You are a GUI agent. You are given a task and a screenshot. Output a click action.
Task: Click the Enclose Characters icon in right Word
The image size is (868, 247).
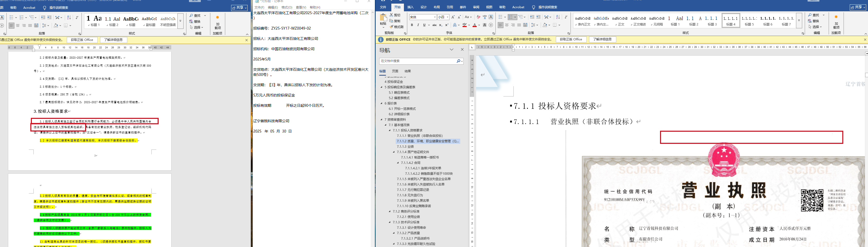491,25
